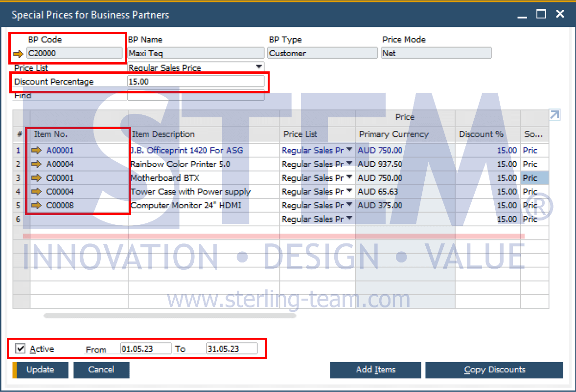This screenshot has height=392, width=576.
Task: Open the link arrow for item C00001
Action: (36, 177)
